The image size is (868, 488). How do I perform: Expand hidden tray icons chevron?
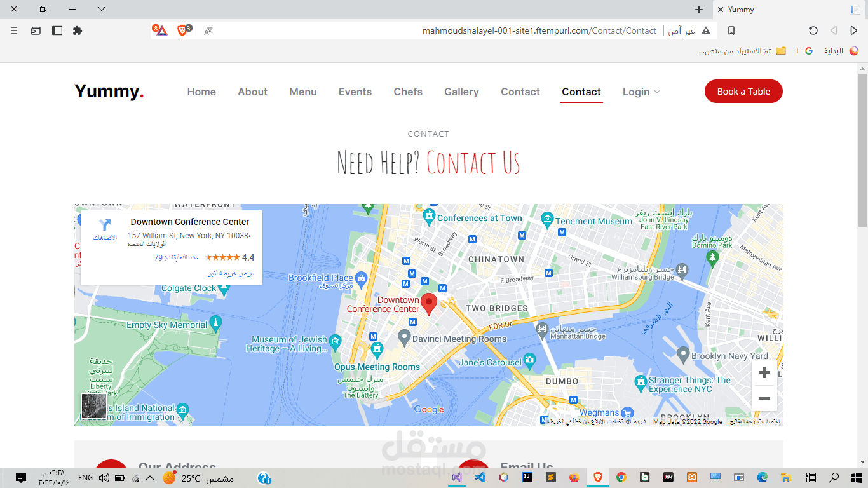coord(150,478)
